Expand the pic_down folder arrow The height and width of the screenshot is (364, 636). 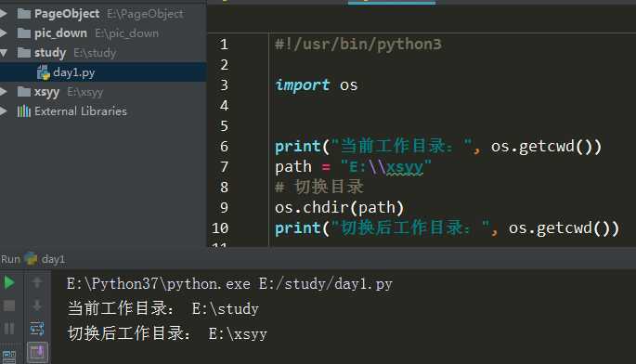[x=4, y=33]
